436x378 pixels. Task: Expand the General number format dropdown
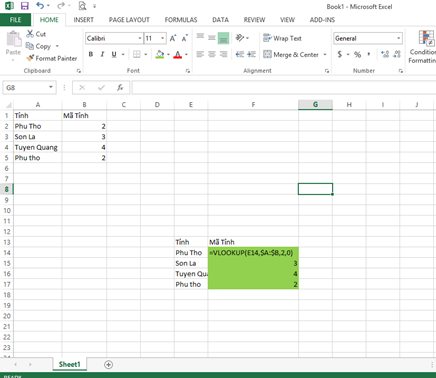point(398,38)
